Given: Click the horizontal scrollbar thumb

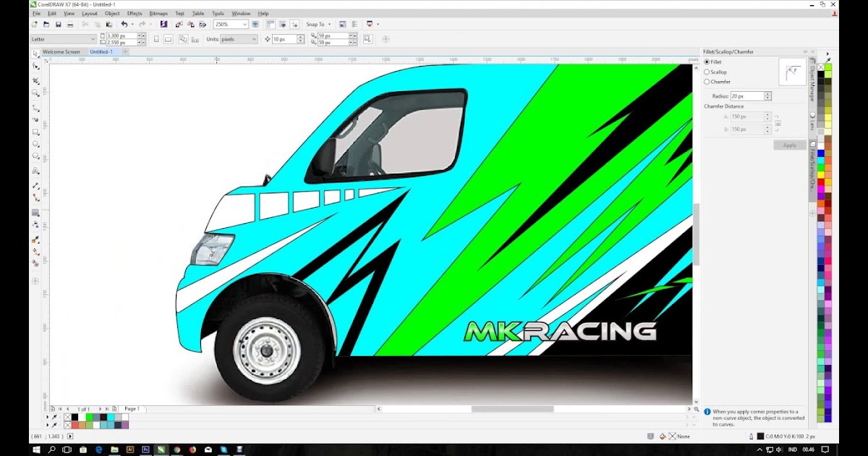Looking at the screenshot, I should [513, 409].
